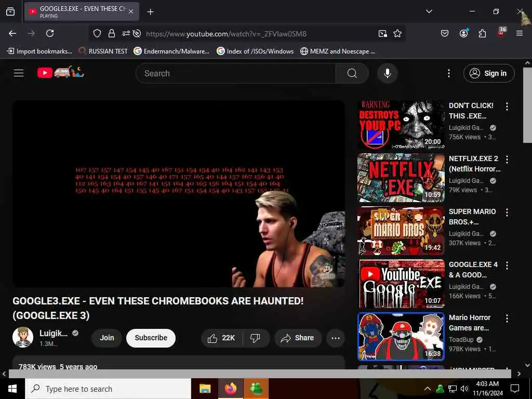The height and width of the screenshot is (399, 532).
Task: Search with your voice microphone
Action: pos(387,73)
